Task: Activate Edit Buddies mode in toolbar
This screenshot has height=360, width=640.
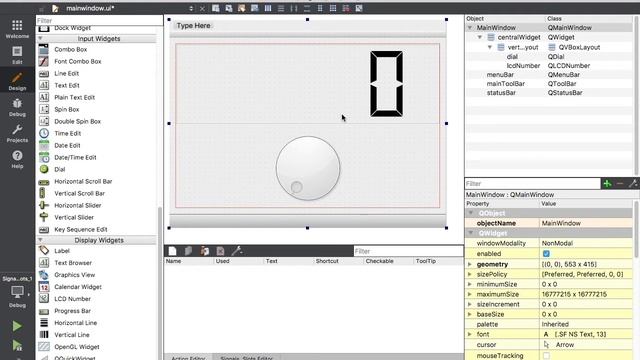Action: pyautogui.click(x=242, y=8)
